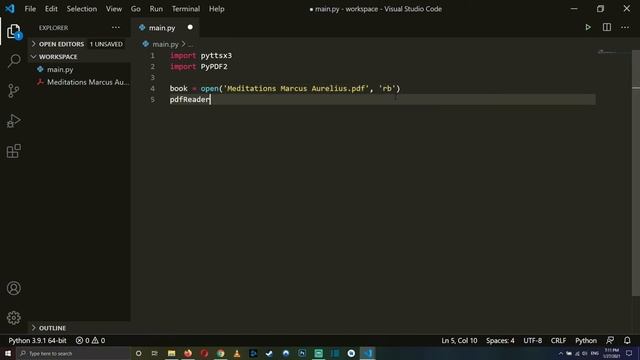Click the feedback icon in status bar
The width and height of the screenshot is (640, 360).
pyautogui.click(x=610, y=340)
